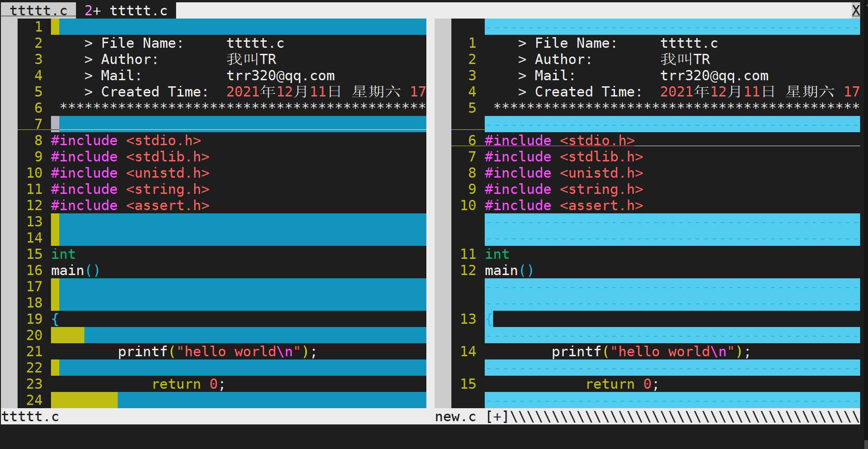
Task: Click '#include <string.h>' in right pane
Action: 564,189
